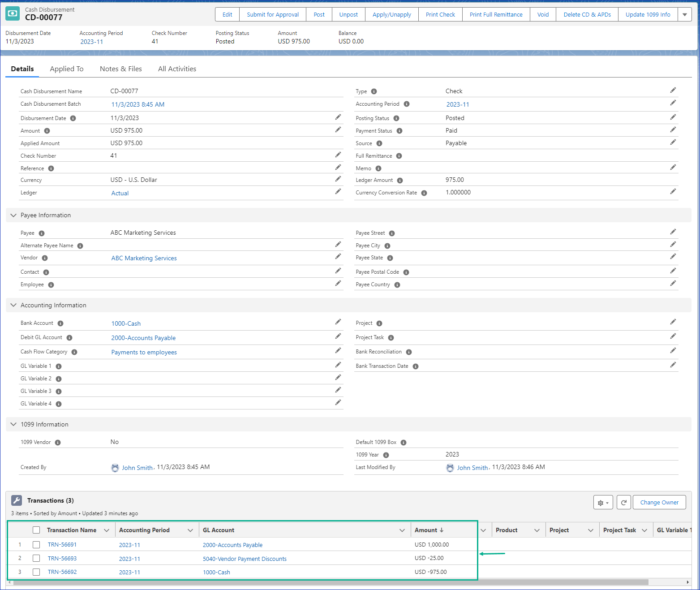Check the TRN-56692 row checkbox

[36, 572]
